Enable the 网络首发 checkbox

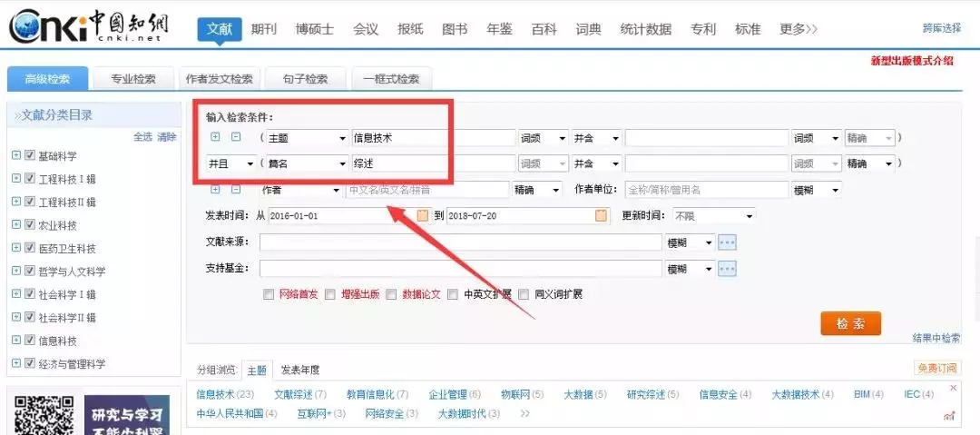(x=268, y=294)
